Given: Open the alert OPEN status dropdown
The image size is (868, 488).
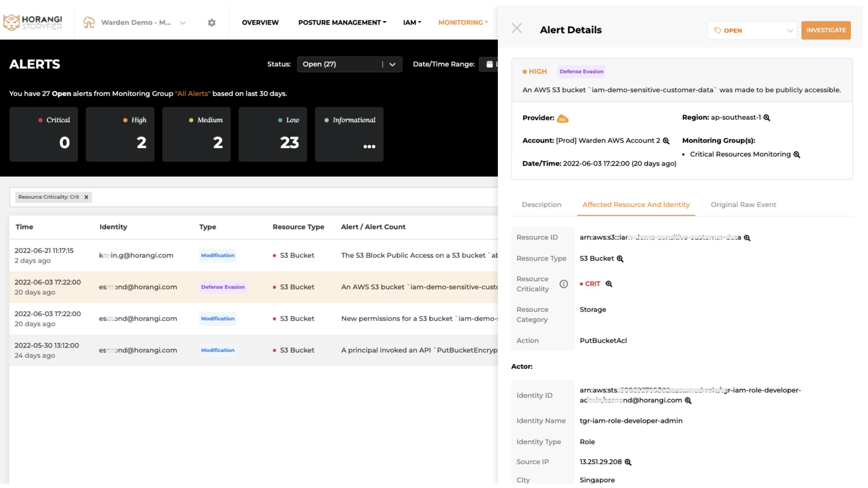Looking at the screenshot, I should coord(752,30).
